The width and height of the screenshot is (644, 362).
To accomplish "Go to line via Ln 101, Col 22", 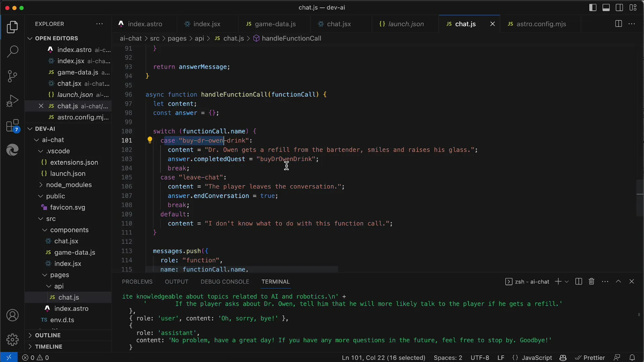I will [383, 358].
